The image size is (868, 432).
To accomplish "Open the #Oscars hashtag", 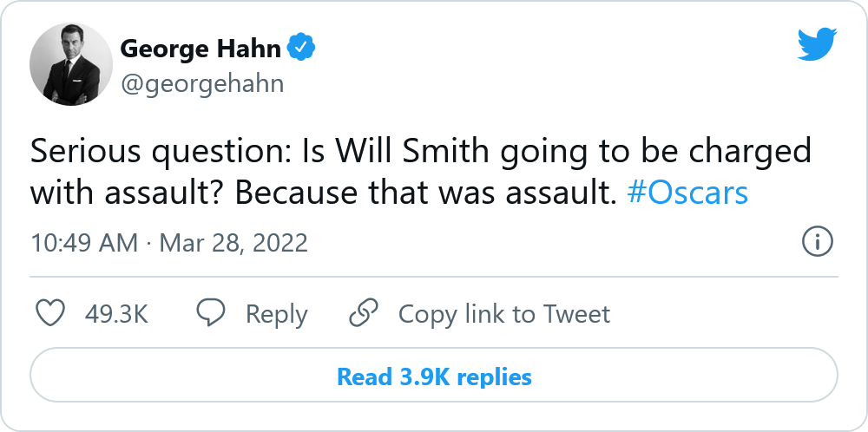I will click(687, 193).
